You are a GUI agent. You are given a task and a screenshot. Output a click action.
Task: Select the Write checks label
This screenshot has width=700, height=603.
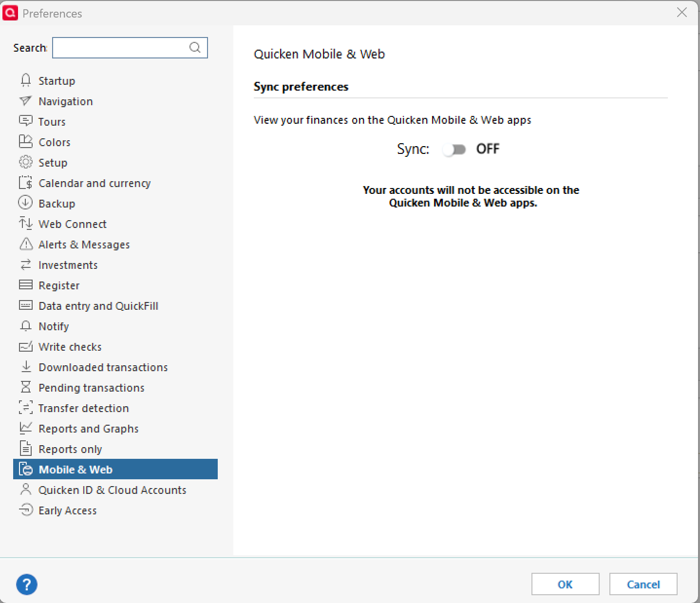click(70, 347)
